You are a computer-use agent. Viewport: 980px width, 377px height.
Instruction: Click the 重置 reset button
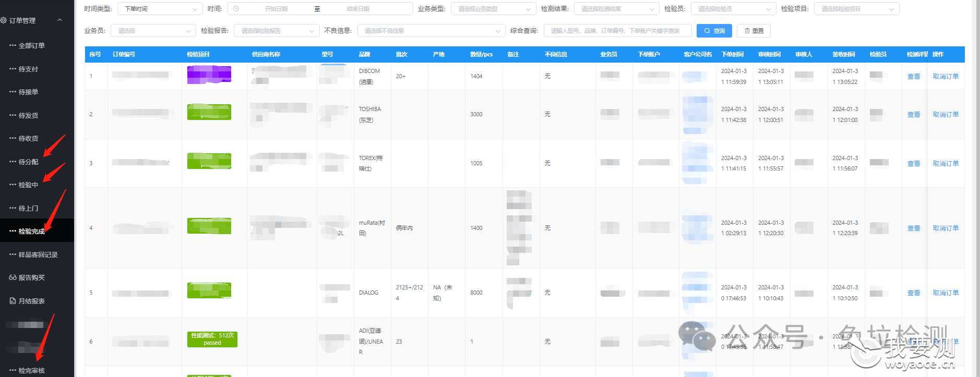(754, 31)
